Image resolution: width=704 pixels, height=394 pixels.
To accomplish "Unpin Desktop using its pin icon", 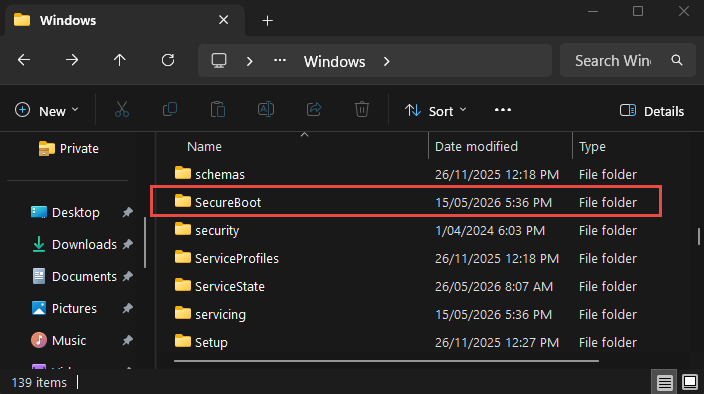I will coord(128,212).
